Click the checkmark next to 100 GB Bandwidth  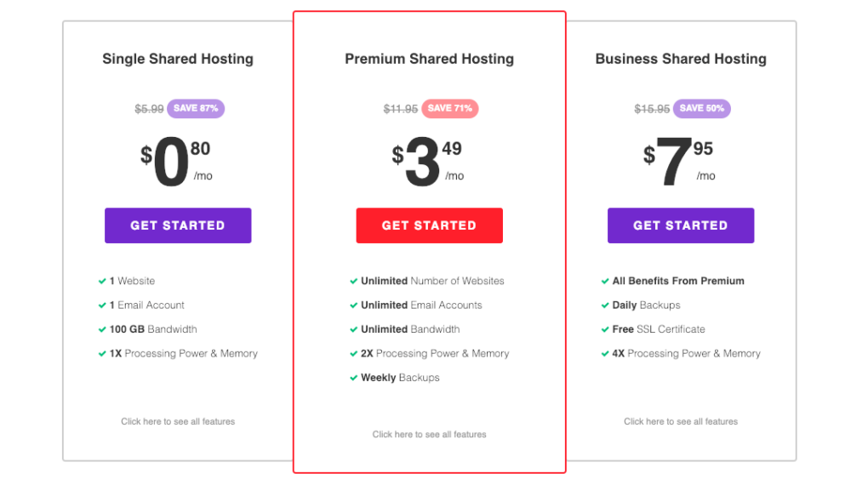[102, 329]
